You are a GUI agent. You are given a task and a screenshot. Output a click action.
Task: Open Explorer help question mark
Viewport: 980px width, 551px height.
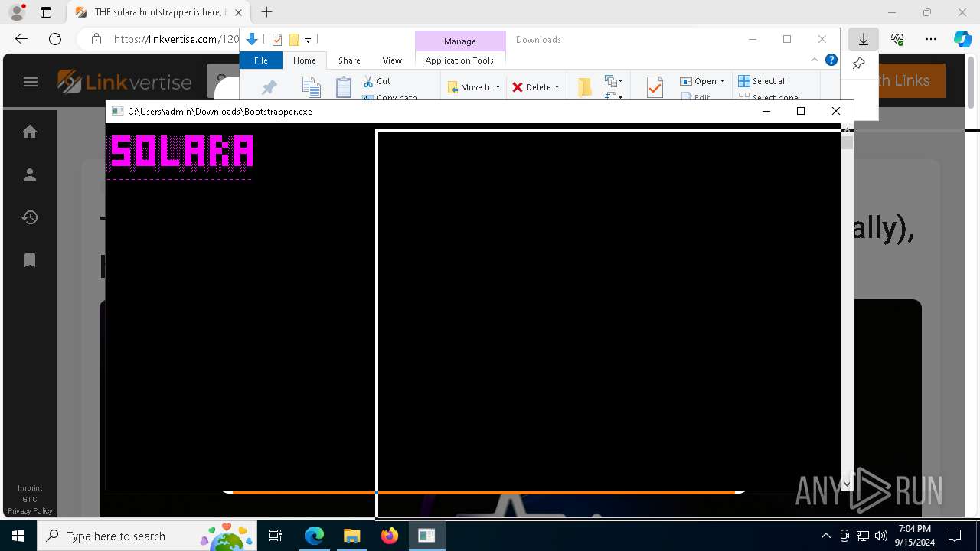[831, 60]
